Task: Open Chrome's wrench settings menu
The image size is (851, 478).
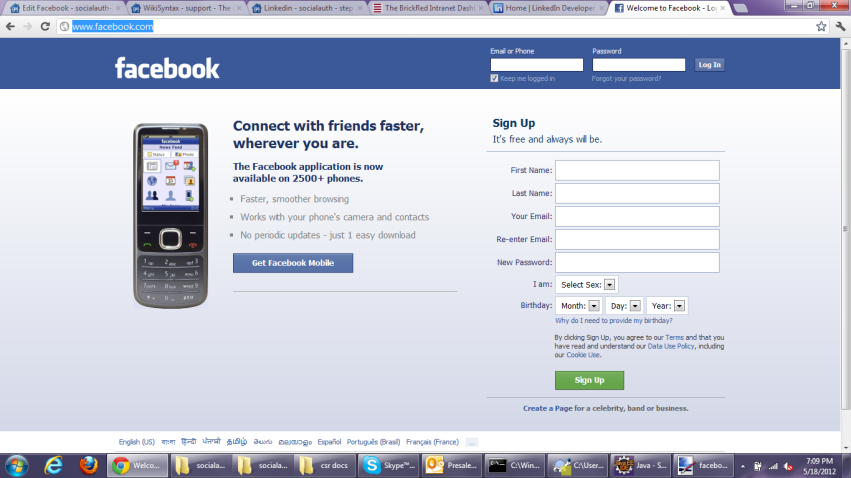Action: point(841,26)
